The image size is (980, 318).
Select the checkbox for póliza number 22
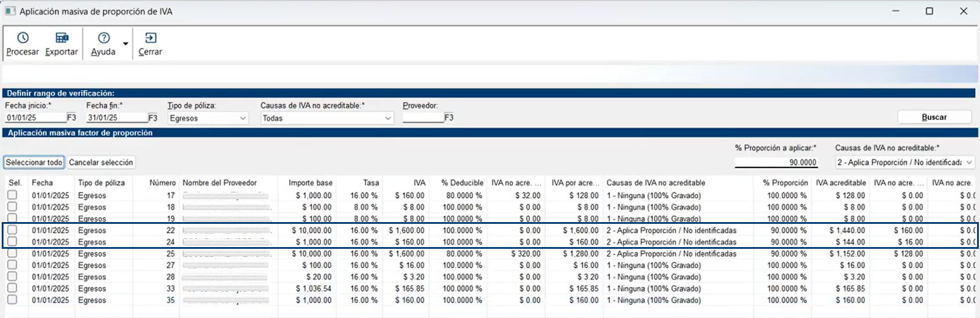click(12, 230)
